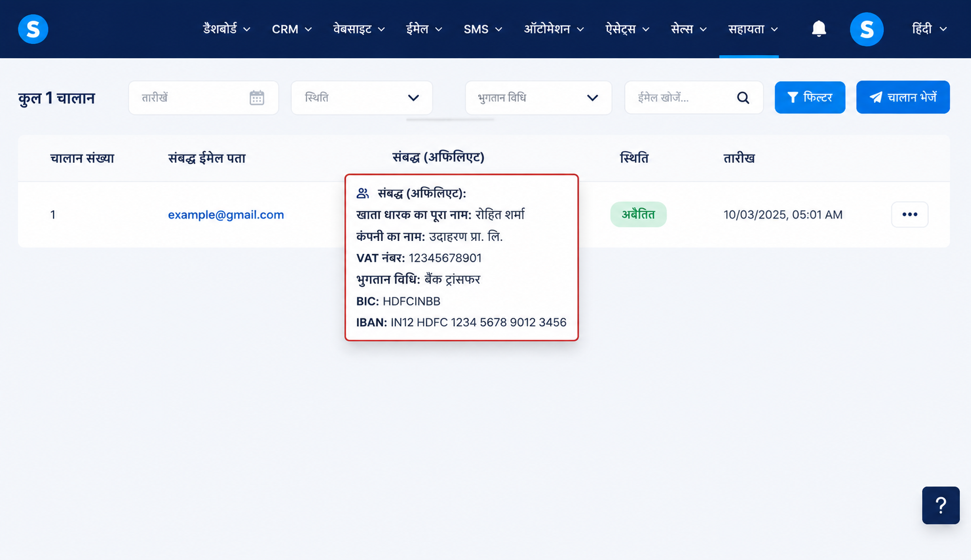Click the calendar icon in the dates field
This screenshot has height=560, width=971.
(x=256, y=98)
